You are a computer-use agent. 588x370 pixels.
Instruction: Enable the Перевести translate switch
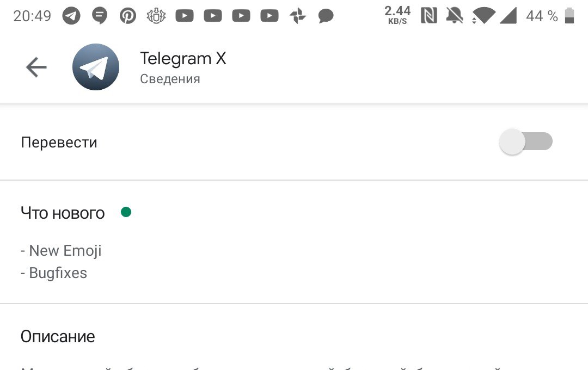pos(526,141)
